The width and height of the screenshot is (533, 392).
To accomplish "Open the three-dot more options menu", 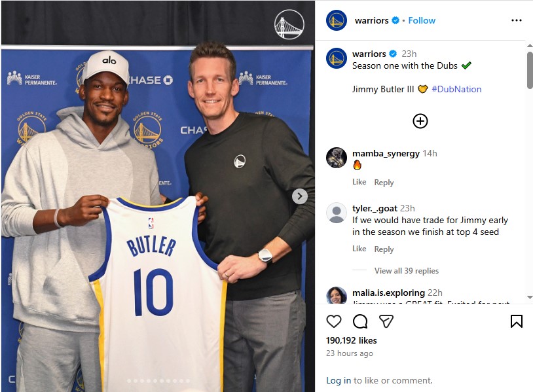I will click(x=517, y=20).
